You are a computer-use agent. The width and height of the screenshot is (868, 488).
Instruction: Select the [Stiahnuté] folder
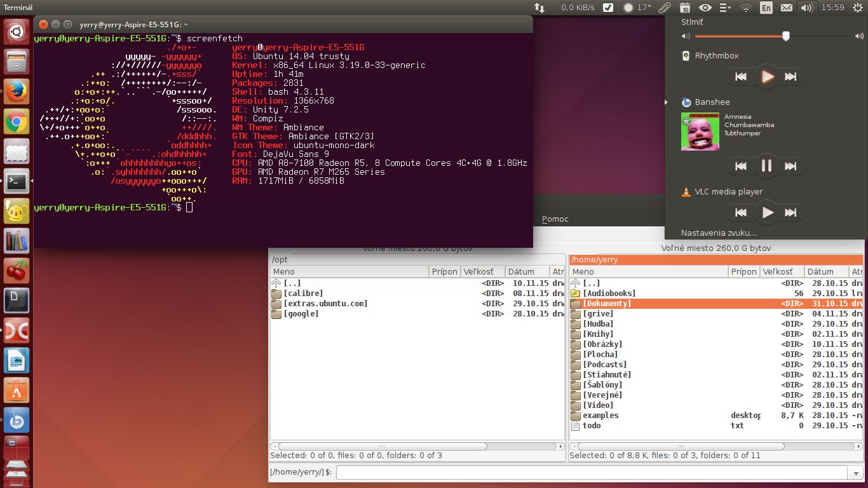(716, 375)
